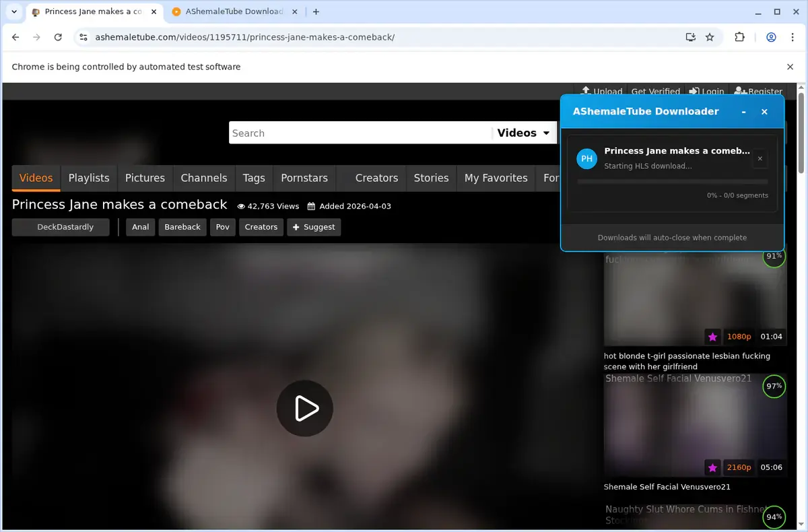Play the main video
The height and width of the screenshot is (532, 808).
pos(305,408)
